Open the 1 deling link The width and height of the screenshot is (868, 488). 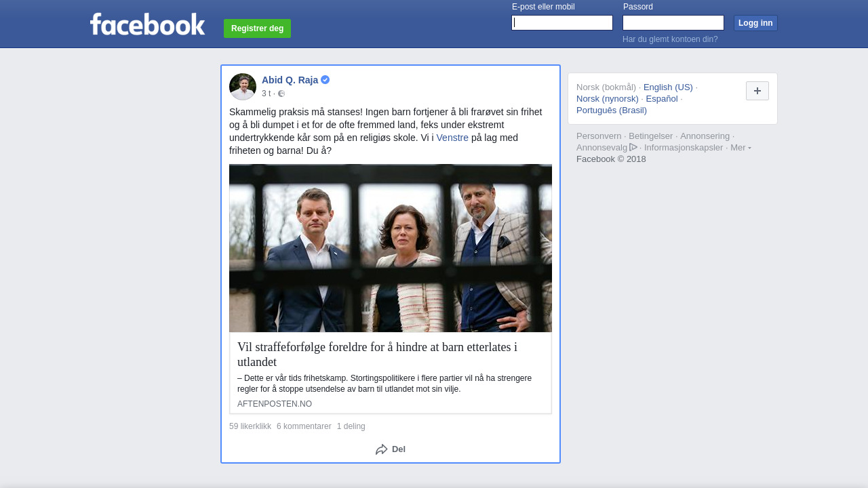click(x=351, y=426)
